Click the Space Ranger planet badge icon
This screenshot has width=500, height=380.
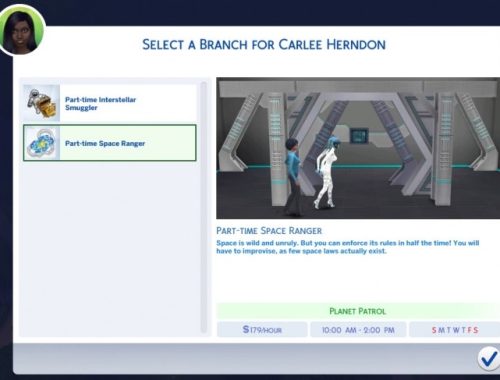41,143
